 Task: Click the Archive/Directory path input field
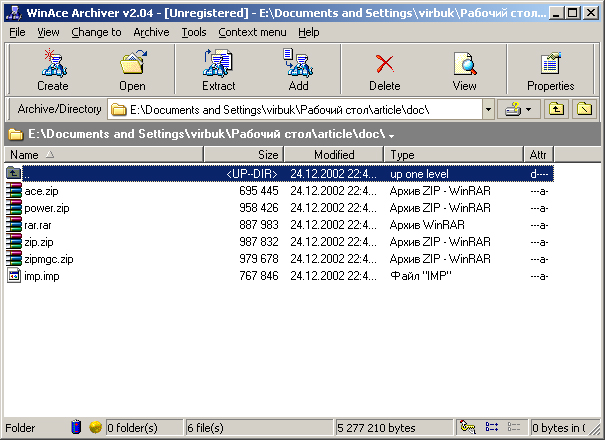(295, 110)
